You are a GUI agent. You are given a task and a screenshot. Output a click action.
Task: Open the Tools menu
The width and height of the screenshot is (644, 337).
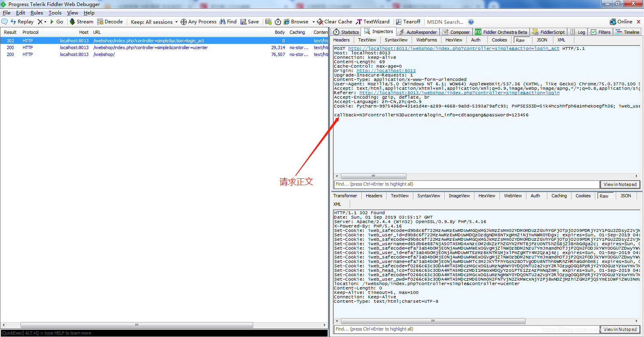tap(55, 12)
